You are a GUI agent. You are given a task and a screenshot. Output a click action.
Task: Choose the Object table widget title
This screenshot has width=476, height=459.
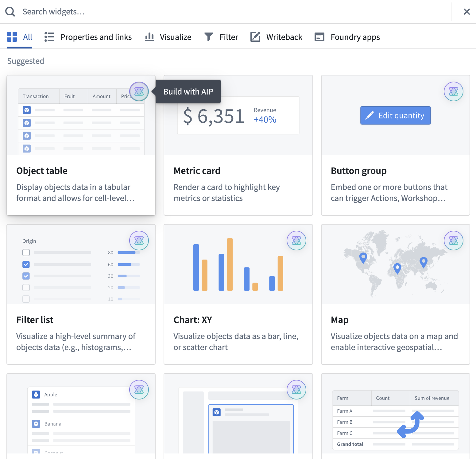pos(42,171)
